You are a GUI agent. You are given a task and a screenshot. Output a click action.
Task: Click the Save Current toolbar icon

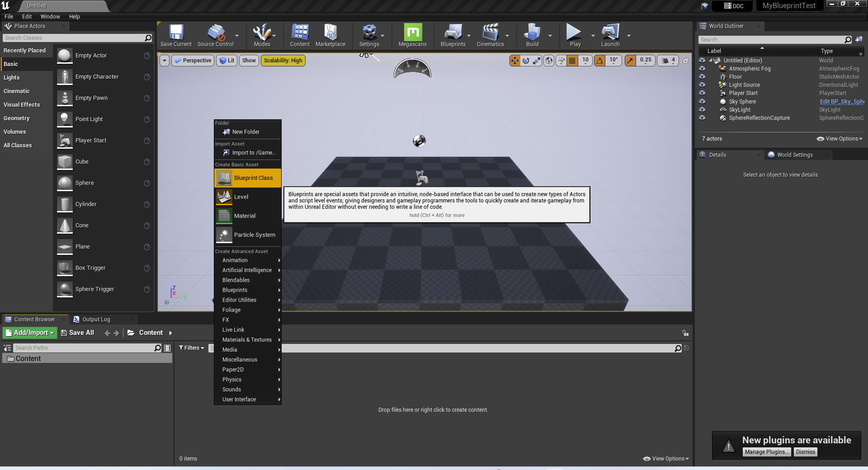point(176,35)
